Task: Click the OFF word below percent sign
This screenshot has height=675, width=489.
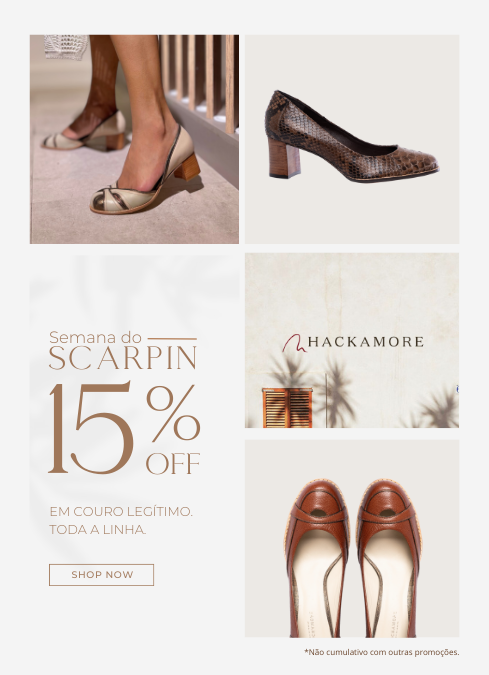Action: coord(173,463)
